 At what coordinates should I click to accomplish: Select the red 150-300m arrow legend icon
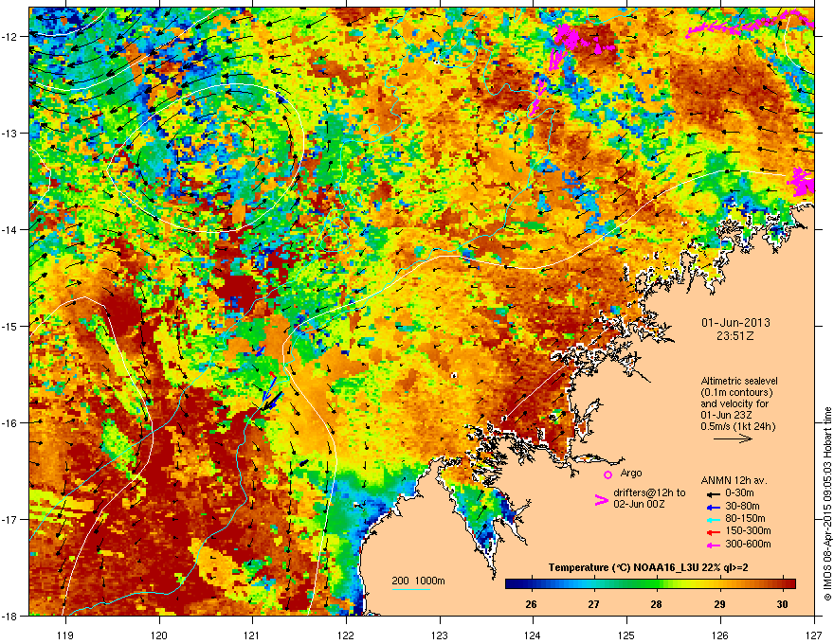click(714, 531)
